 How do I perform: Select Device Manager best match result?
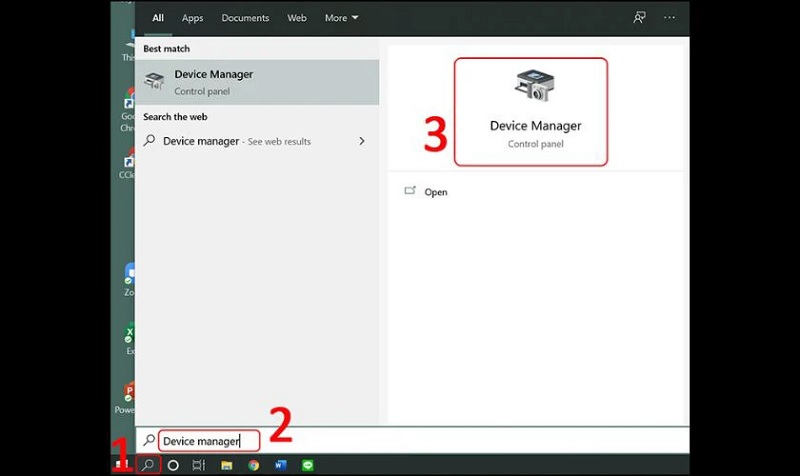257,82
